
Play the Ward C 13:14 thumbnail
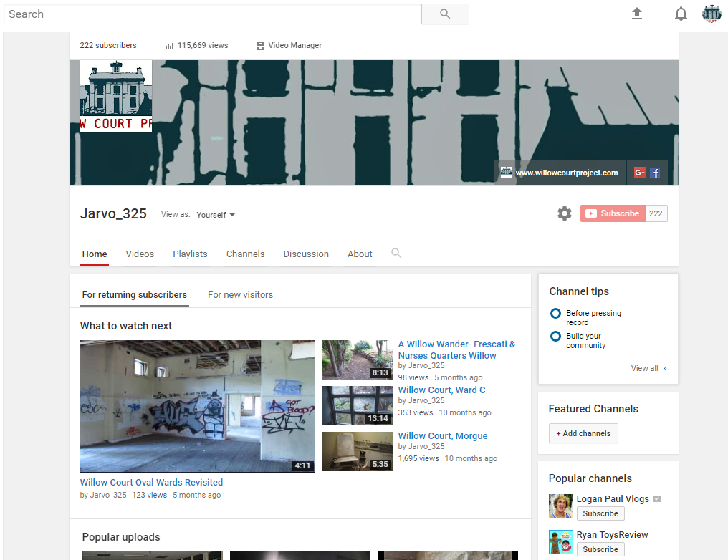(358, 405)
